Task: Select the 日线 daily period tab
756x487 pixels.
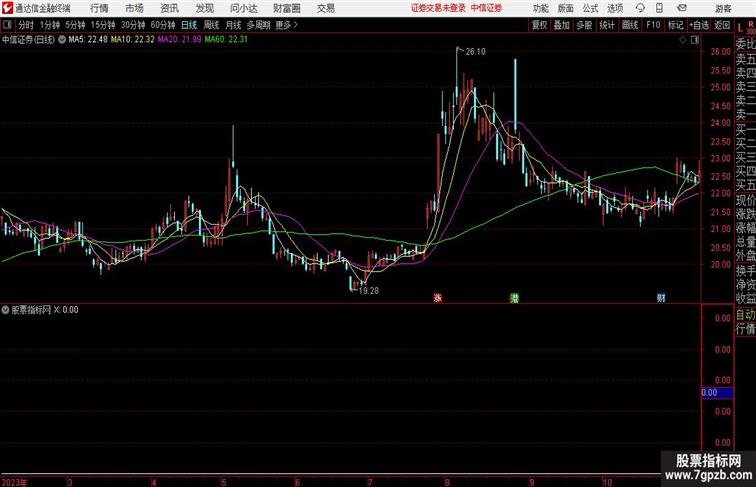Action: (189, 25)
